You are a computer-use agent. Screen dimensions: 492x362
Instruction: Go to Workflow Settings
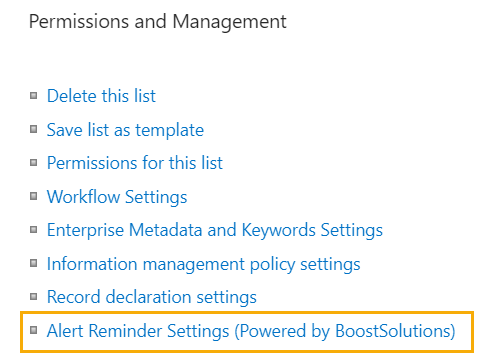pos(117,197)
